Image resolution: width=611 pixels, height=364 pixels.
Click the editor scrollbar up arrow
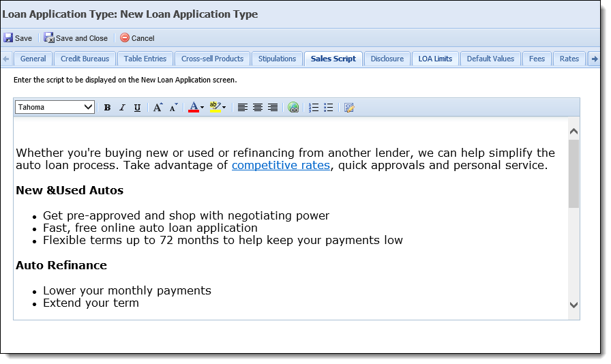[x=573, y=132]
